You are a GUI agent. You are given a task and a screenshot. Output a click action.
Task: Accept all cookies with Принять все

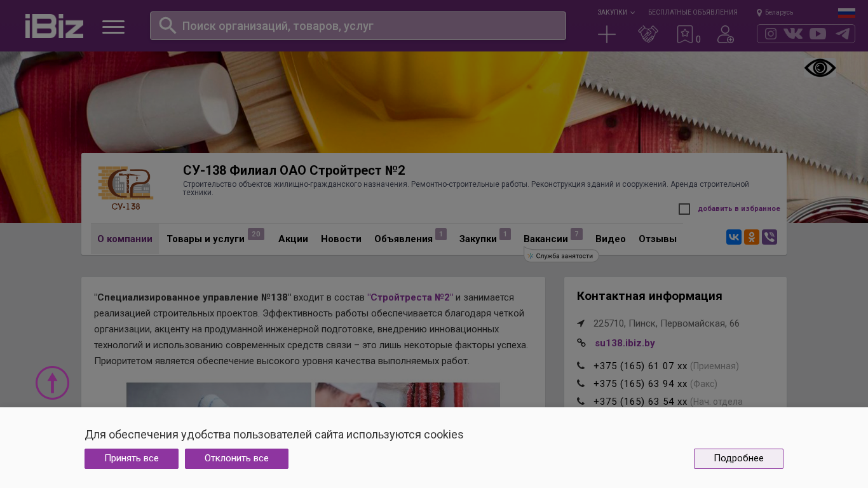(132, 459)
